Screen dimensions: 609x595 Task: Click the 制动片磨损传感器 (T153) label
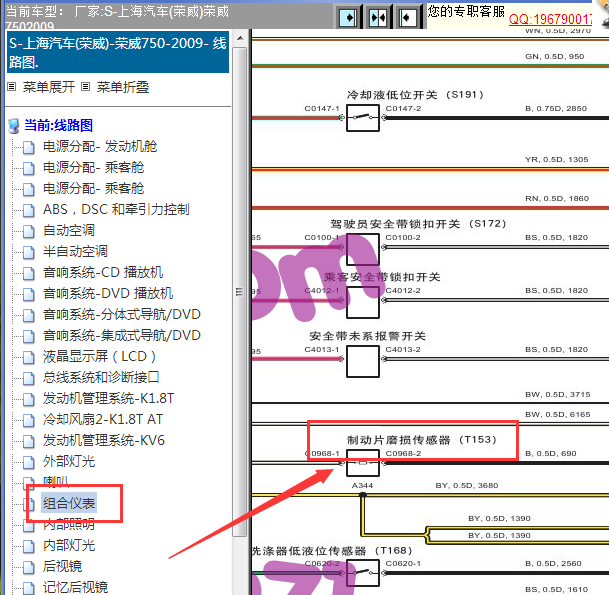(422, 440)
